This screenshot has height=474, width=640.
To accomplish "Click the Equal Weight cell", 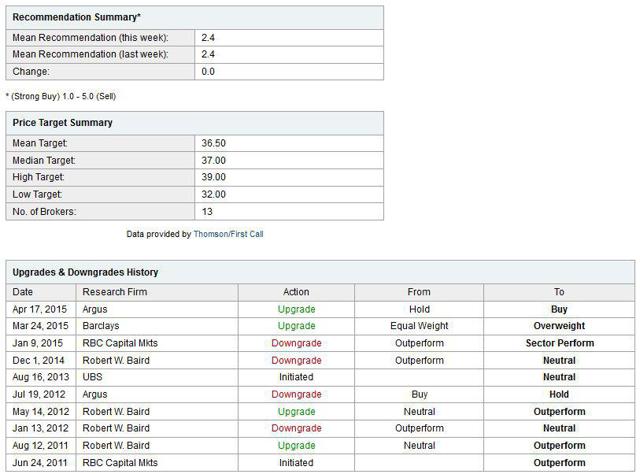I will click(x=419, y=326).
